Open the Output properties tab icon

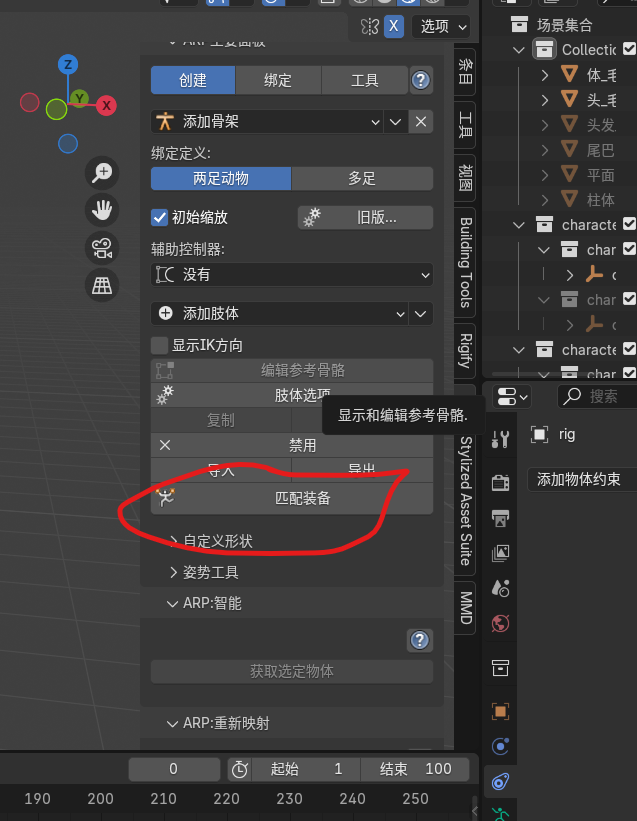[500, 518]
